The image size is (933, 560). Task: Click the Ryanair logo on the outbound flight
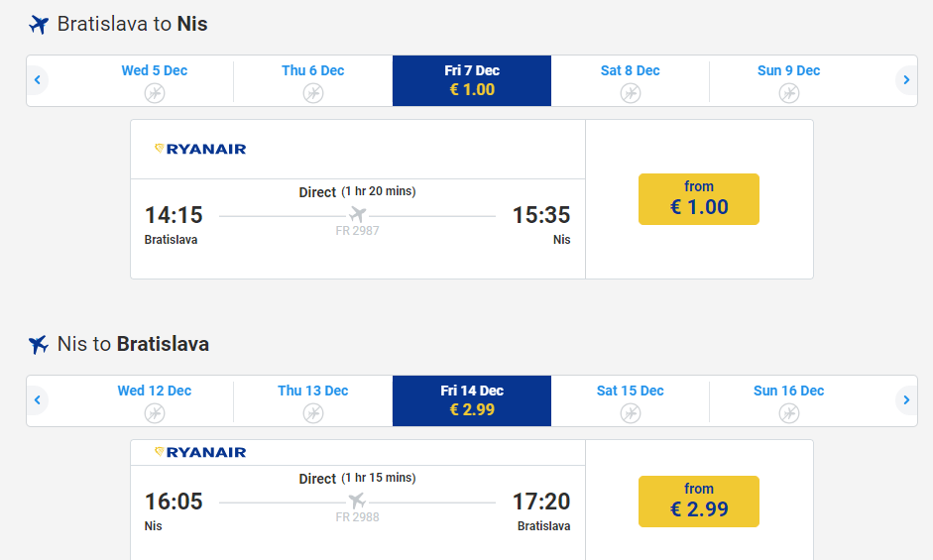point(200,149)
